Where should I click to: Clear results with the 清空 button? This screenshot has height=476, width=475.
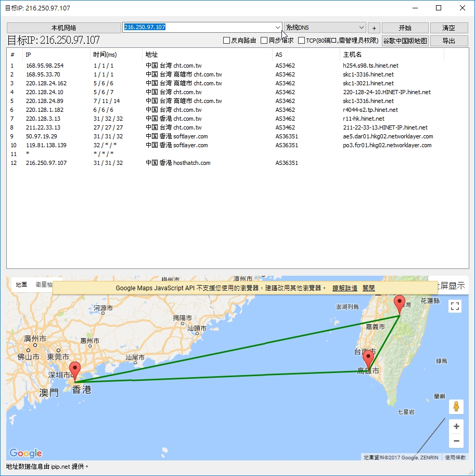(448, 28)
